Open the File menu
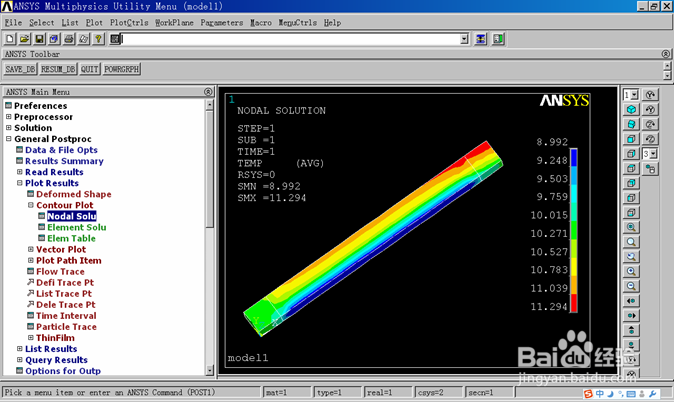Image resolution: width=674 pixels, height=402 pixels. [13, 22]
